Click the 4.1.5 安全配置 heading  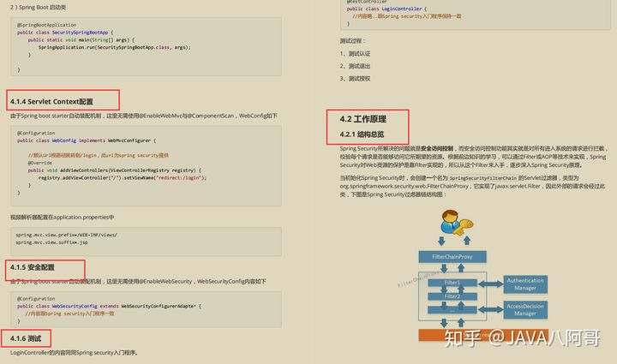pyautogui.click(x=33, y=267)
